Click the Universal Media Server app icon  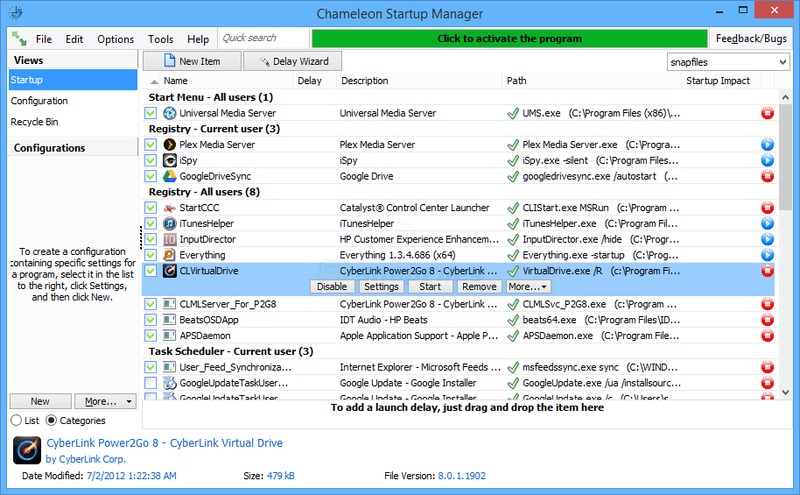pos(169,113)
